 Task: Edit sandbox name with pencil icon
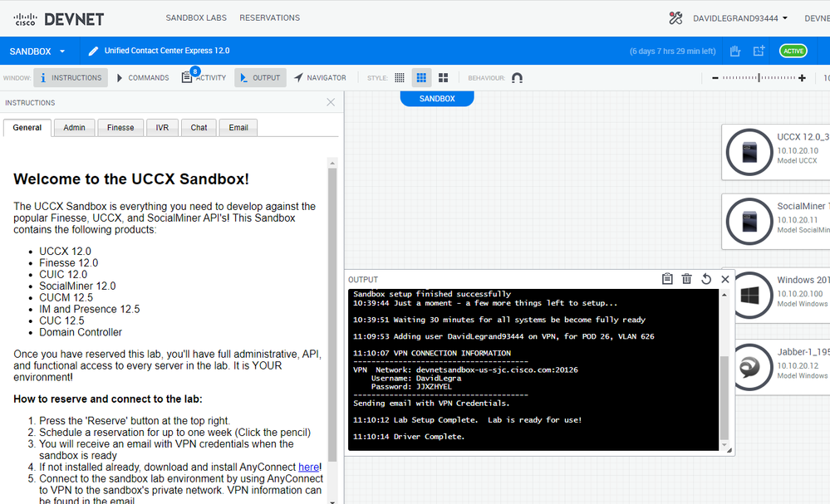93,51
